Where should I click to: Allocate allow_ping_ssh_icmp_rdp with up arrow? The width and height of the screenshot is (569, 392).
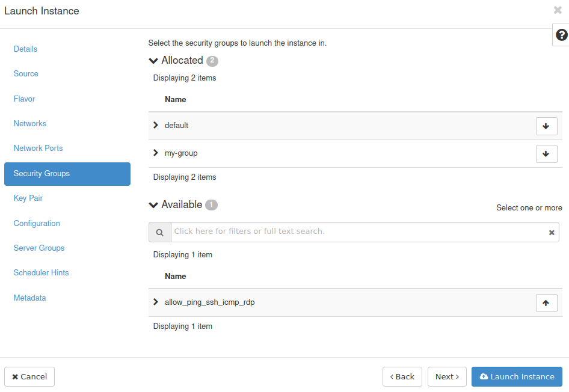(546, 303)
